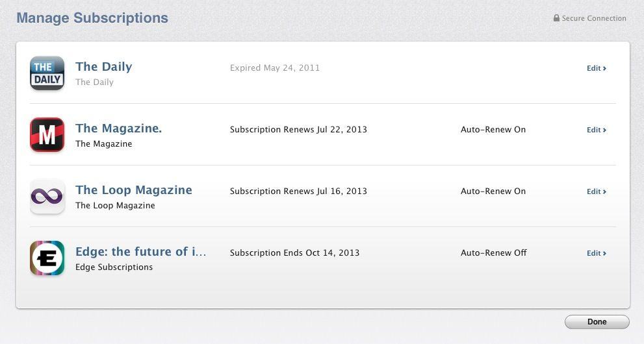Click Auto-Renew On for The Loop Magazine

493,191
